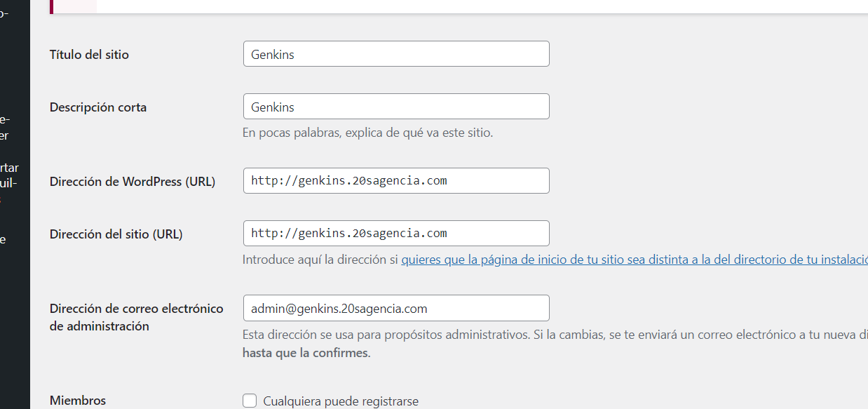868x409 pixels.
Task: Enable the Cualquiera puede registrarse checkbox
Action: point(250,401)
